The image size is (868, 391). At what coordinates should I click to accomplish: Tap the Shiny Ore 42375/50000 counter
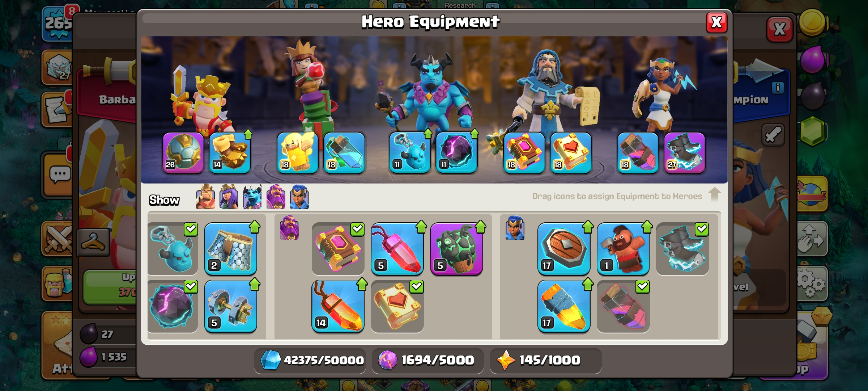[310, 360]
